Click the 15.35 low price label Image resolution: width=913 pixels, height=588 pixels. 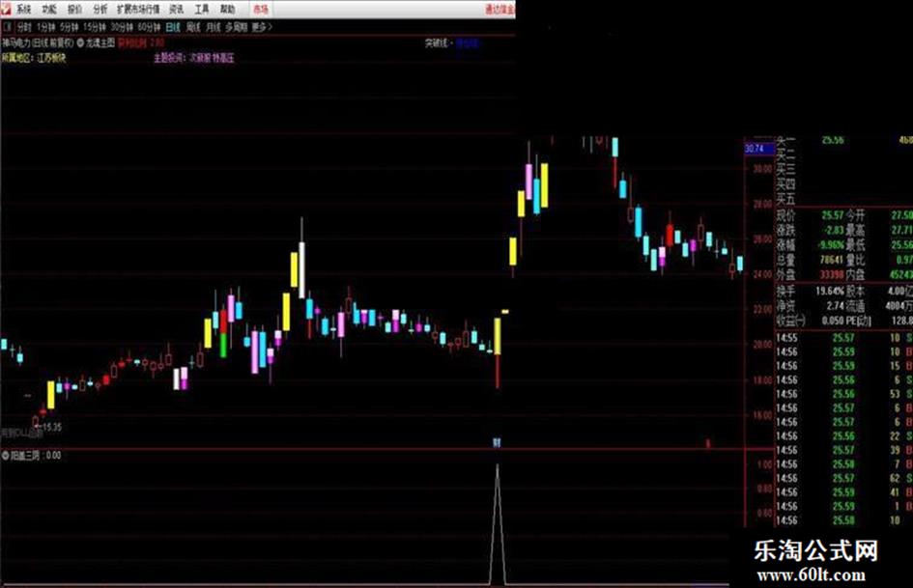point(52,427)
